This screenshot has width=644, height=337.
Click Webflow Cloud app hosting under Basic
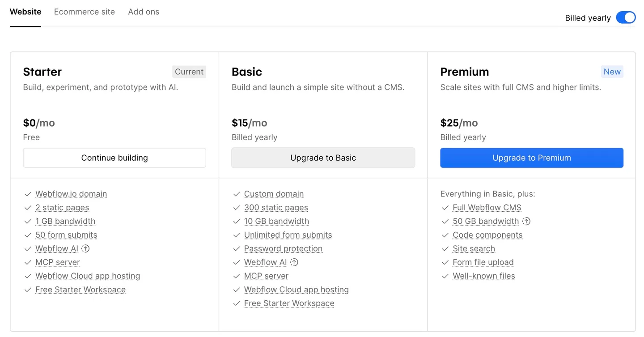[297, 290]
